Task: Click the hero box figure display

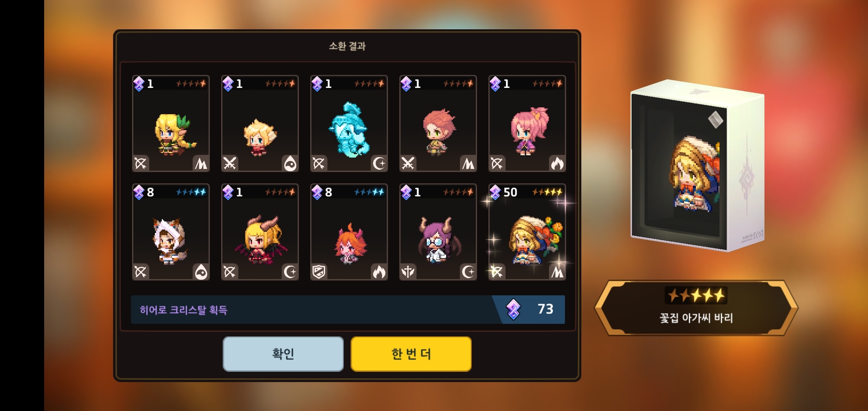Action: tap(697, 166)
